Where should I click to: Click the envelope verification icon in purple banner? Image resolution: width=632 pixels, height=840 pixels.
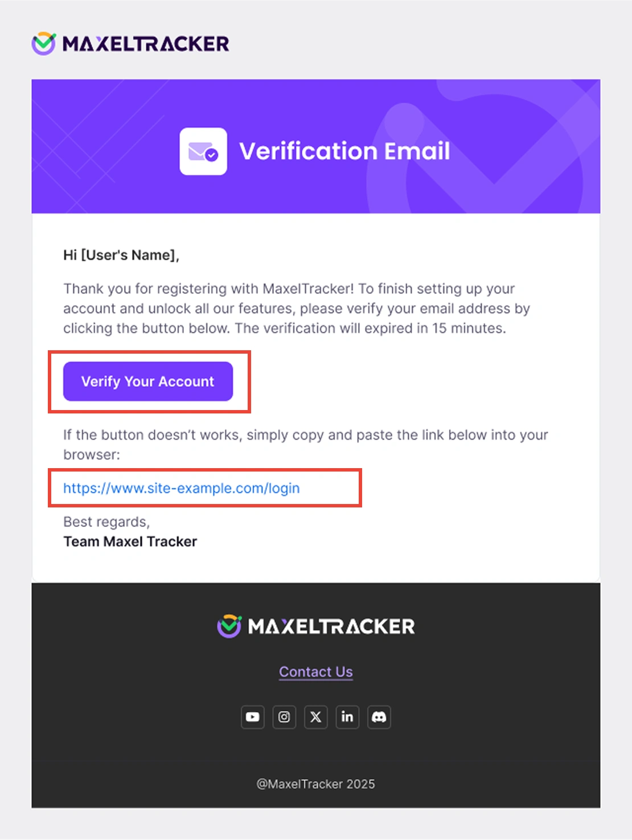click(203, 151)
